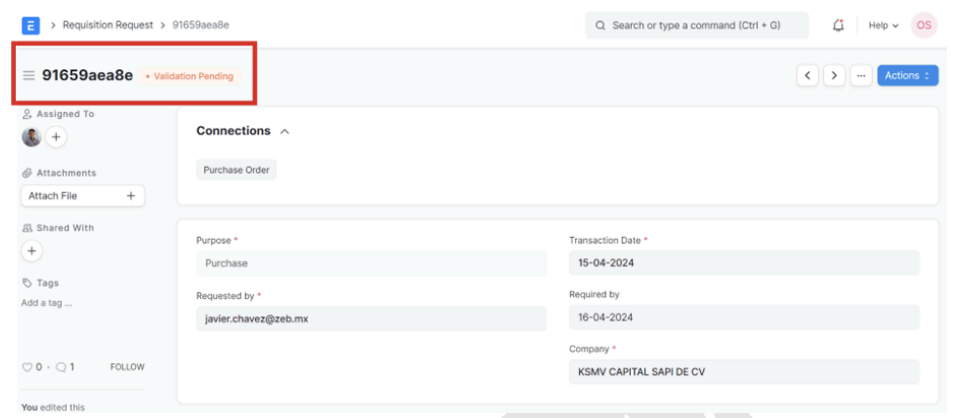Click the OS user avatar
Viewport: 954px width, 418px height.
click(x=923, y=25)
